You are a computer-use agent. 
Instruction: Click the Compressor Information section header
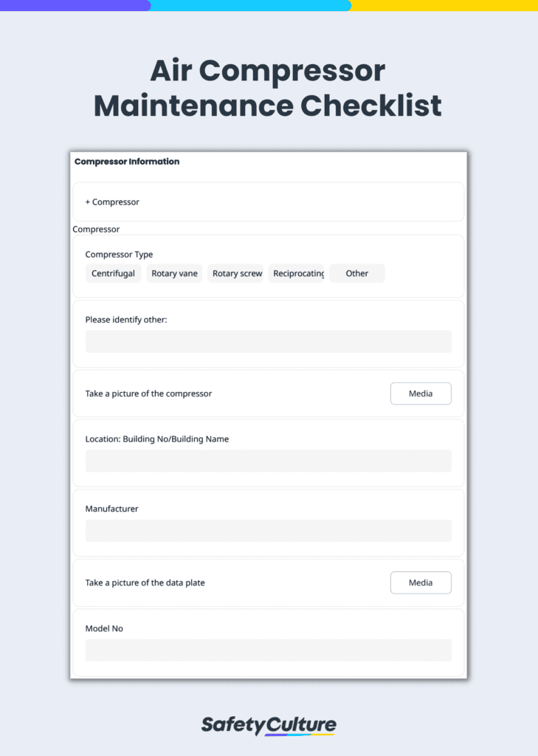[126, 162]
